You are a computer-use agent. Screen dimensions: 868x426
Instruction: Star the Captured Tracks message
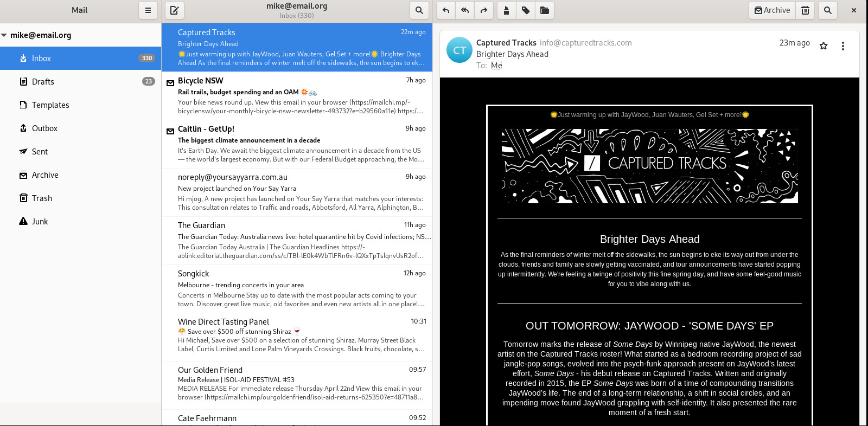[x=824, y=46]
